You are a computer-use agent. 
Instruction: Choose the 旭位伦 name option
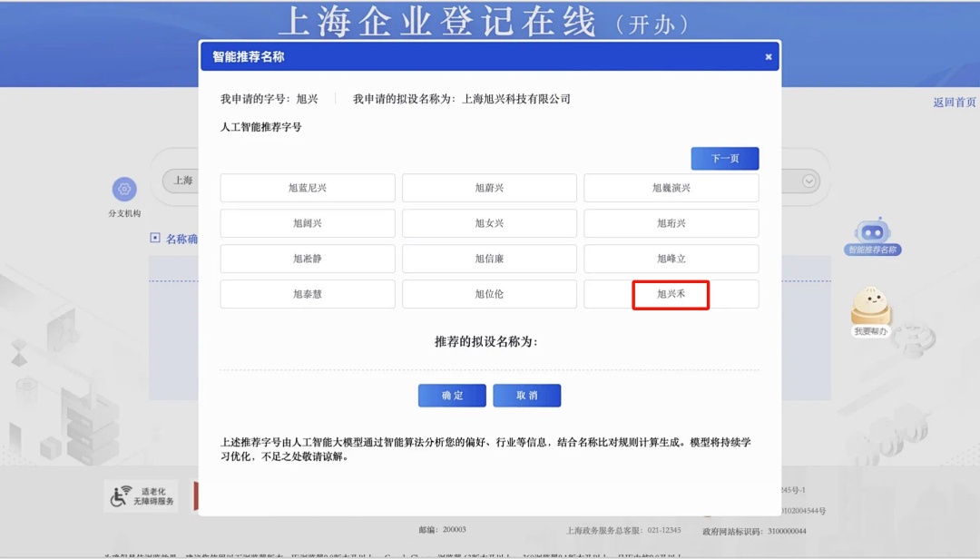click(x=489, y=294)
